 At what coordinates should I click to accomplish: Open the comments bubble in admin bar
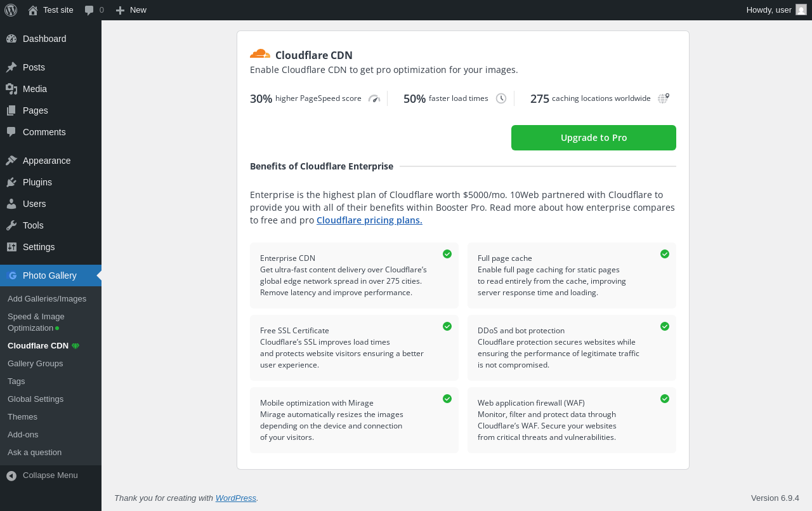point(94,10)
